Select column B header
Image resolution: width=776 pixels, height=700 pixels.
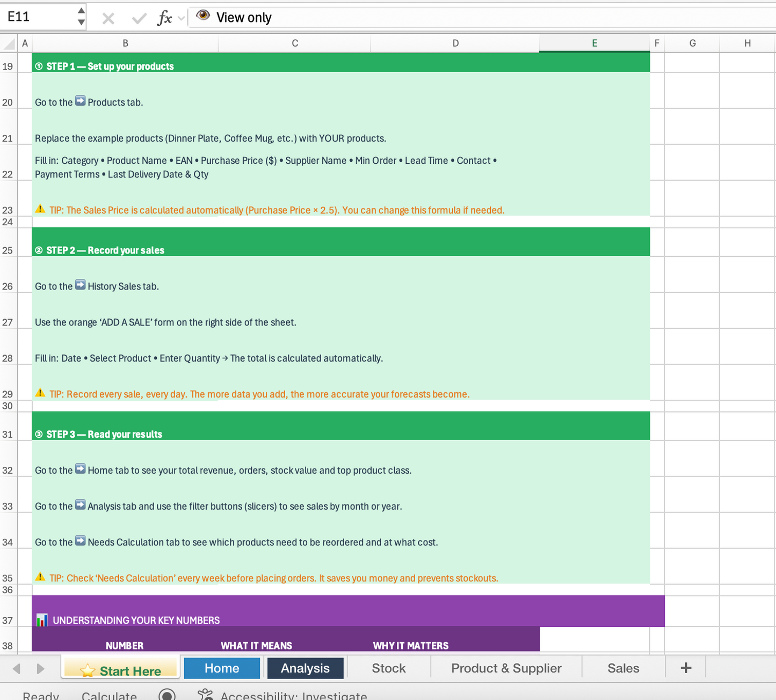pyautogui.click(x=125, y=44)
